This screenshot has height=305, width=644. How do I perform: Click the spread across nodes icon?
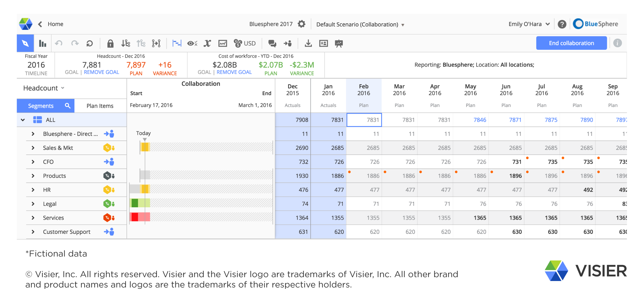click(156, 43)
